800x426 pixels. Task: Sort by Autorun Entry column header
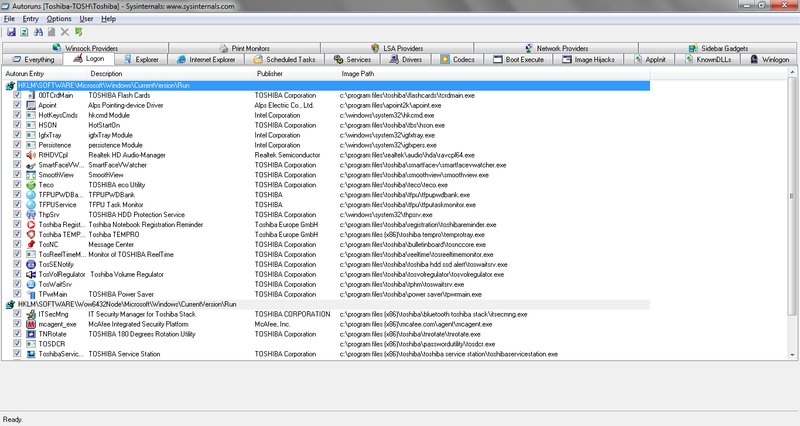point(24,74)
